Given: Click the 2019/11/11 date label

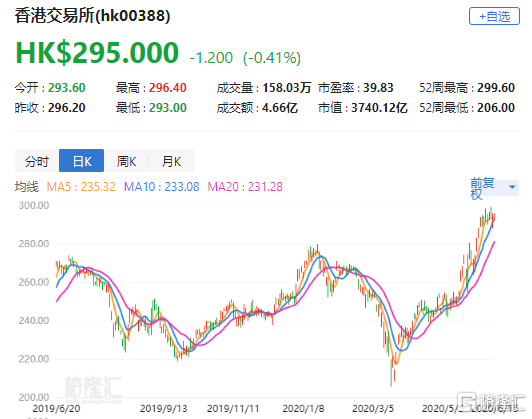Looking at the screenshot, I should point(233,408).
